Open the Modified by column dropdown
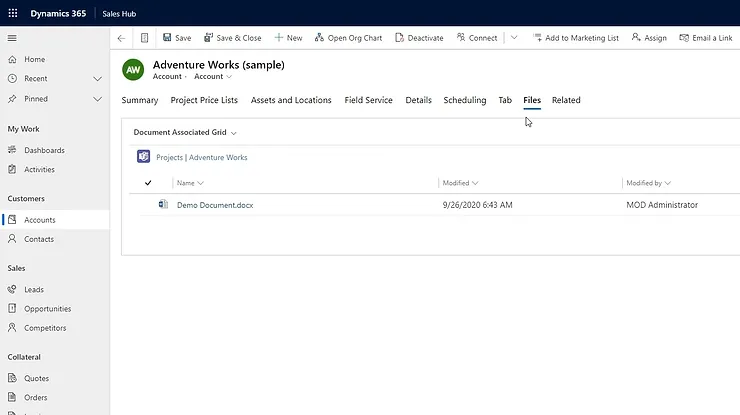Screen dimensions: 740x415 667,183
